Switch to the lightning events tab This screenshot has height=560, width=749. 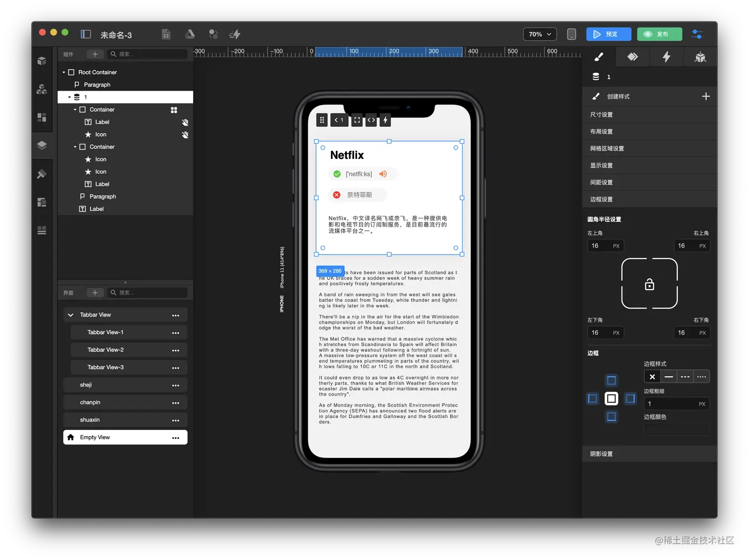tap(666, 57)
